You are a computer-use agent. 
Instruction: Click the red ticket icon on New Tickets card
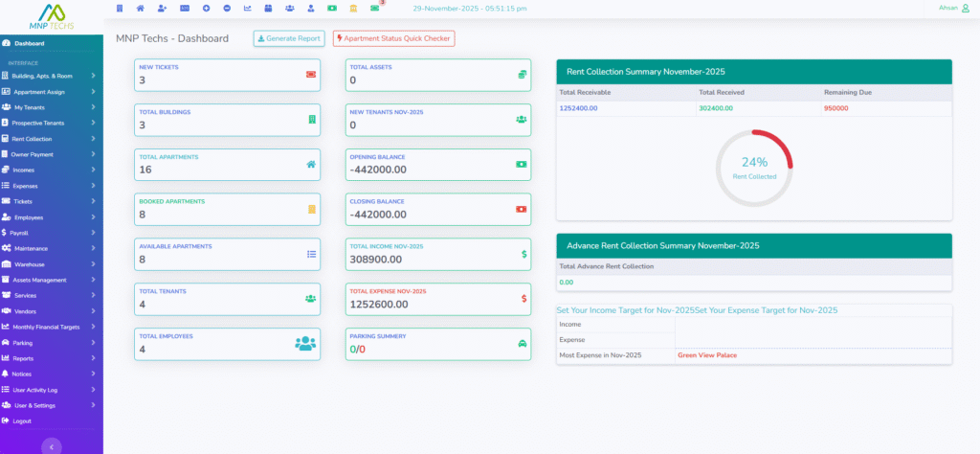tap(311, 75)
